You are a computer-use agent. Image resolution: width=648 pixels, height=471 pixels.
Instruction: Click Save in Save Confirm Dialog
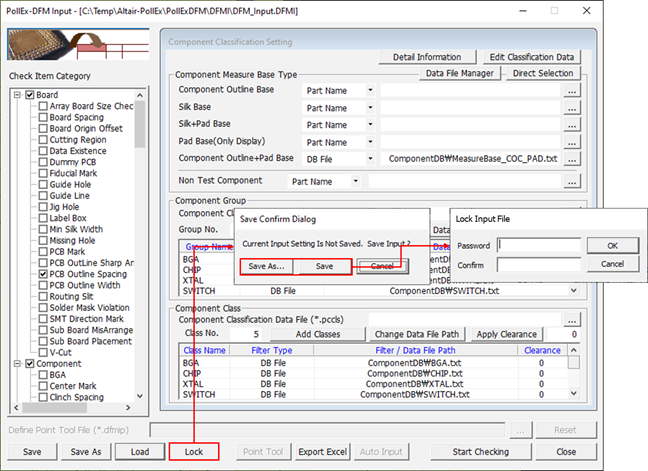[324, 267]
